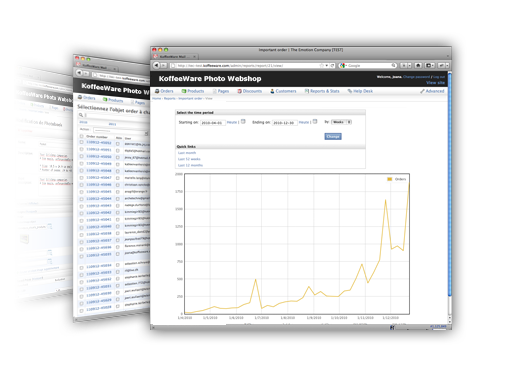Click the search magnifier icon in middle window
The height and width of the screenshot is (385, 510).
point(81,115)
